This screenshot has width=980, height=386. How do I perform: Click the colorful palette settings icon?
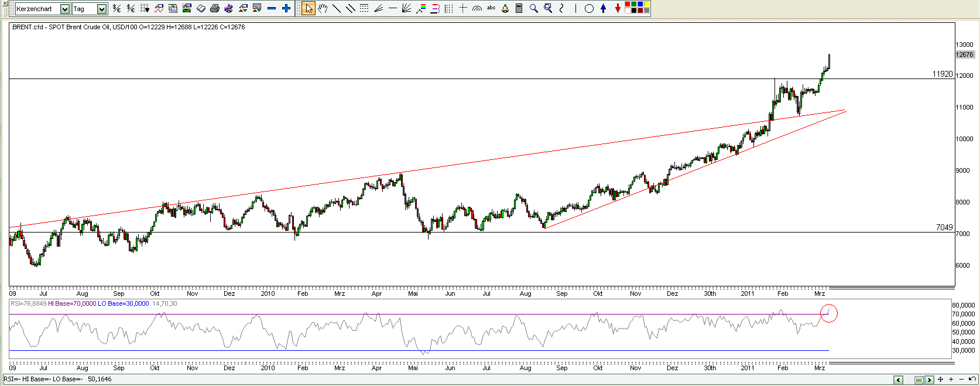click(228, 8)
